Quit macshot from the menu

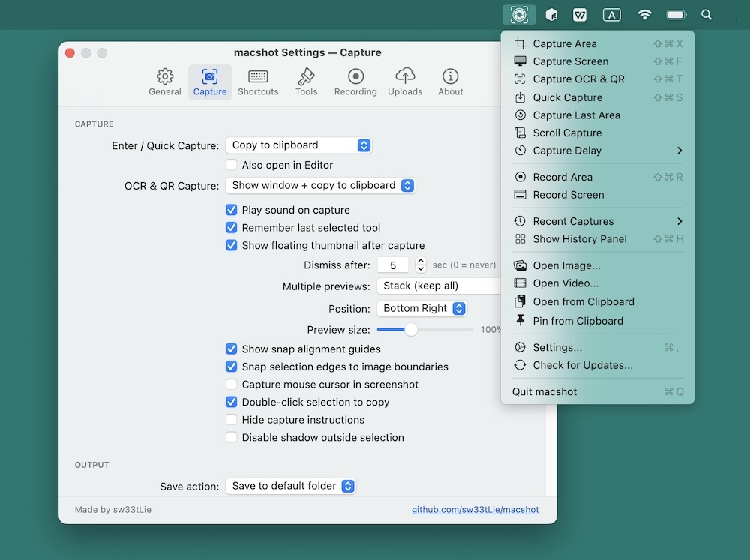pos(598,391)
